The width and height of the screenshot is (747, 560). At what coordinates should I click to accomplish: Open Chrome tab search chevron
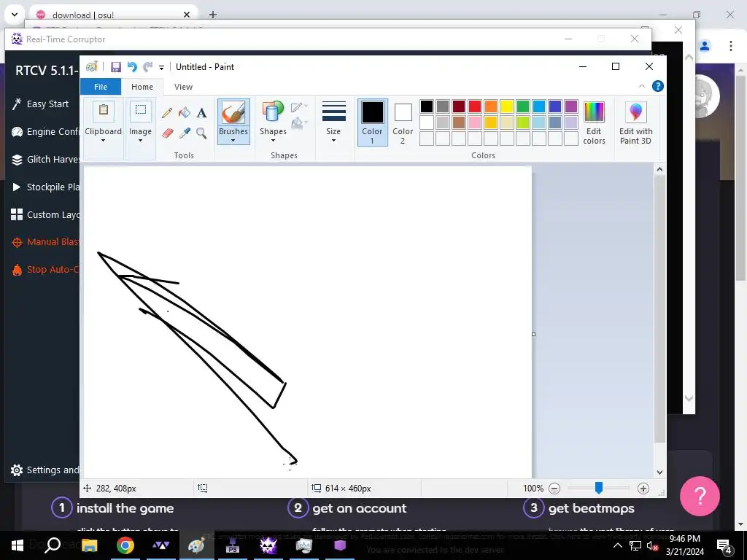[15, 15]
